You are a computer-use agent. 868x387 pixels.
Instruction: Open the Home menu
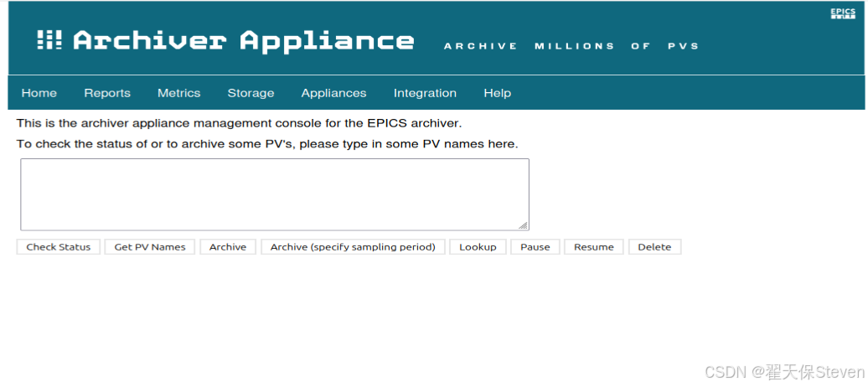point(39,93)
